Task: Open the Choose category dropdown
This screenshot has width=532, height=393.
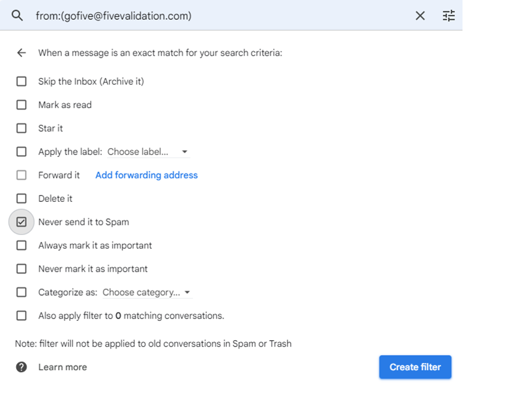Action: pos(147,293)
